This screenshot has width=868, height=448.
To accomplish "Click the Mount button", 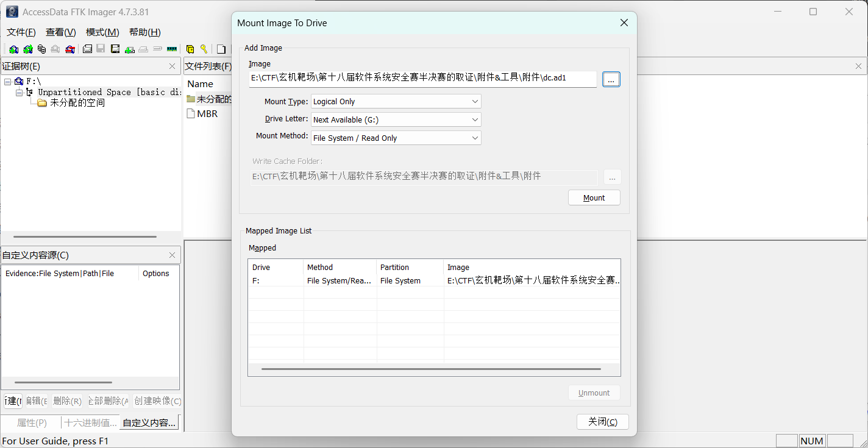I will (594, 197).
